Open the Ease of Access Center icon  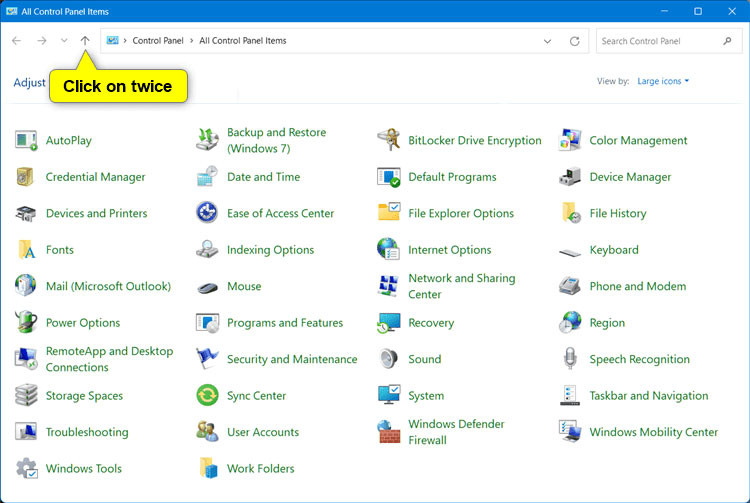pos(207,213)
